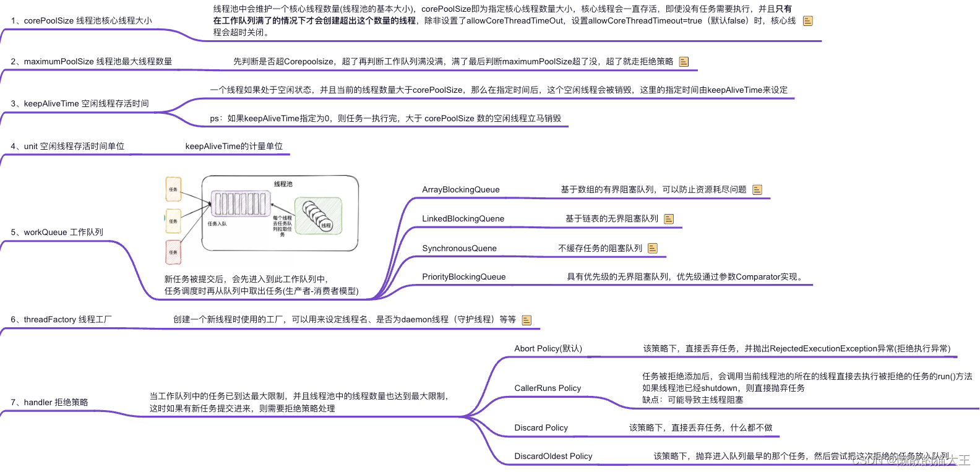Open the note icon beside the maximumPoolSize description
This screenshot has height=472, width=980.
click(x=684, y=62)
